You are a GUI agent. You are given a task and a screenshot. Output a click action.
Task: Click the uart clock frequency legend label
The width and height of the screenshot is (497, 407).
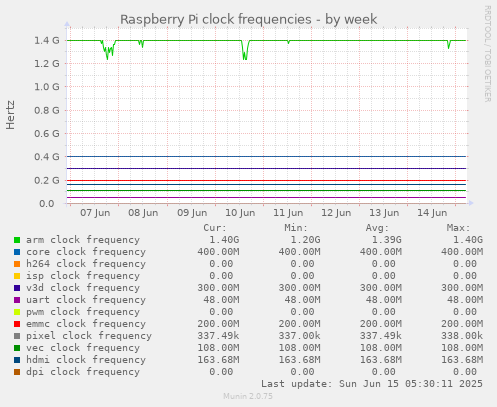[86, 300]
